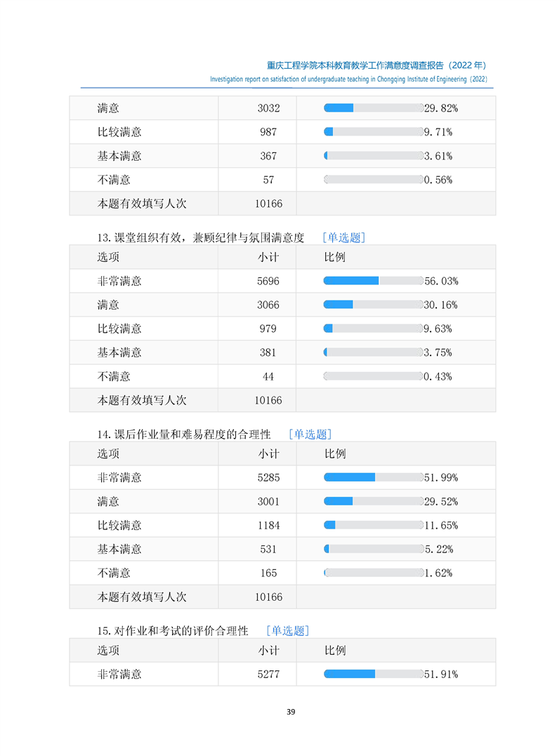This screenshot has height=756, width=557.
Task: Click the 51.99% progress bar
Action: pyautogui.click(x=373, y=477)
